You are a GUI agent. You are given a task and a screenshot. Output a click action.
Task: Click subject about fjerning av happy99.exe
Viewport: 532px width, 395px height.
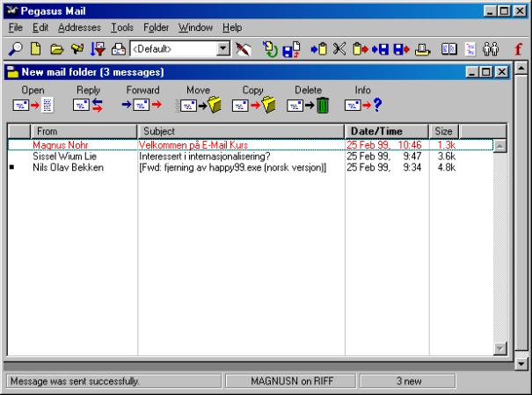point(233,167)
